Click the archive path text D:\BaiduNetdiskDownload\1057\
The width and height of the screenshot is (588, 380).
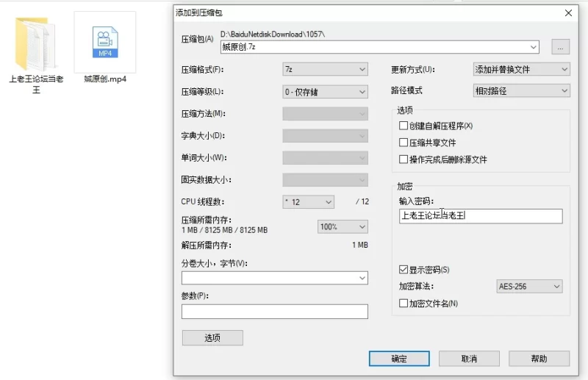[273, 34]
